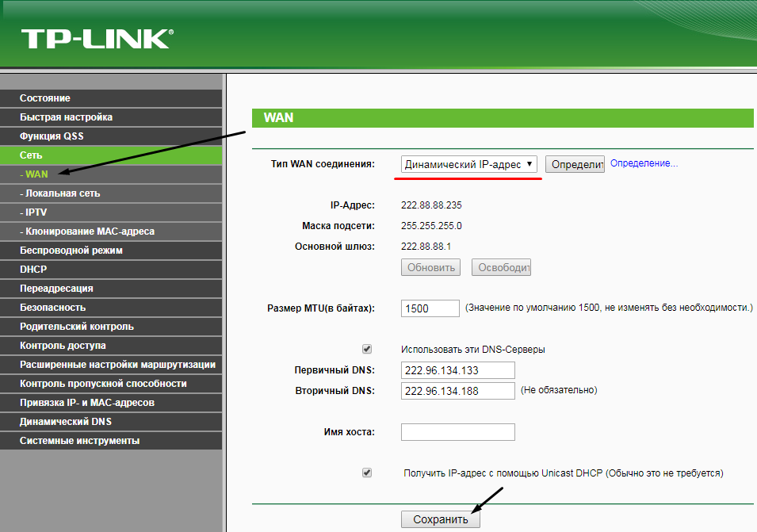757x532 pixels.
Task: Click the Определение... link
Action: [x=644, y=163]
